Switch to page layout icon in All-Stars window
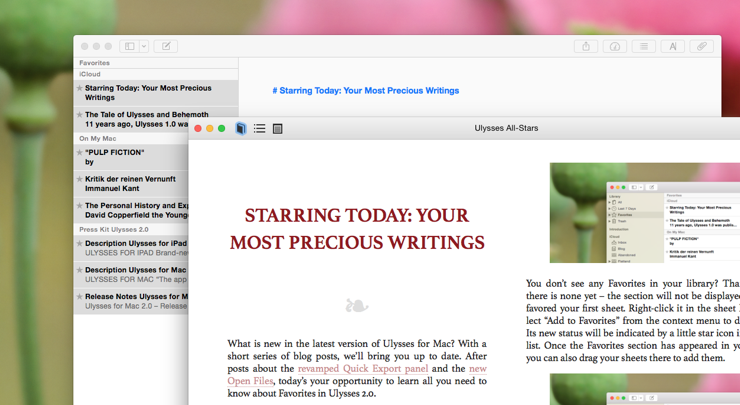This screenshot has width=740, height=405. click(278, 128)
